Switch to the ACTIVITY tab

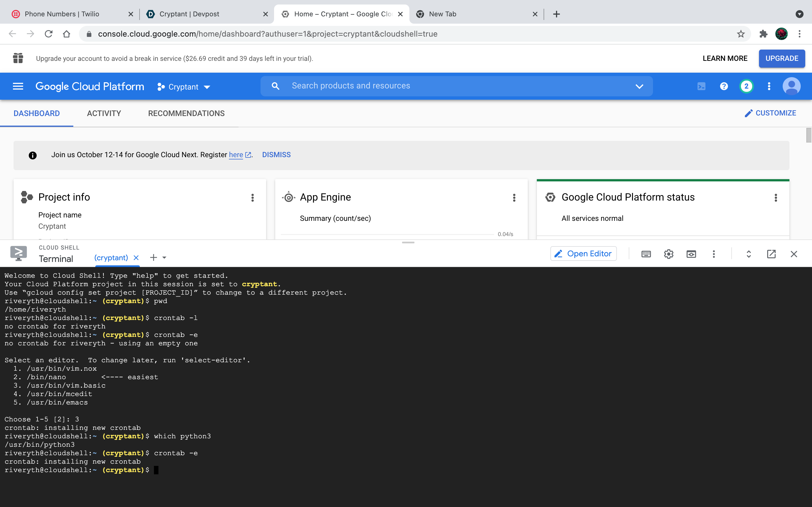pos(104,113)
